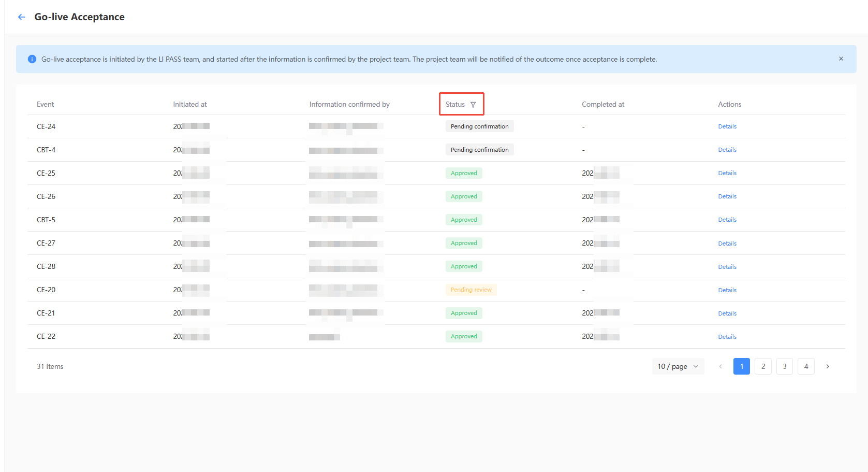Image resolution: width=868 pixels, height=472 pixels.
Task: Show Details for event CE-20
Action: (727, 290)
